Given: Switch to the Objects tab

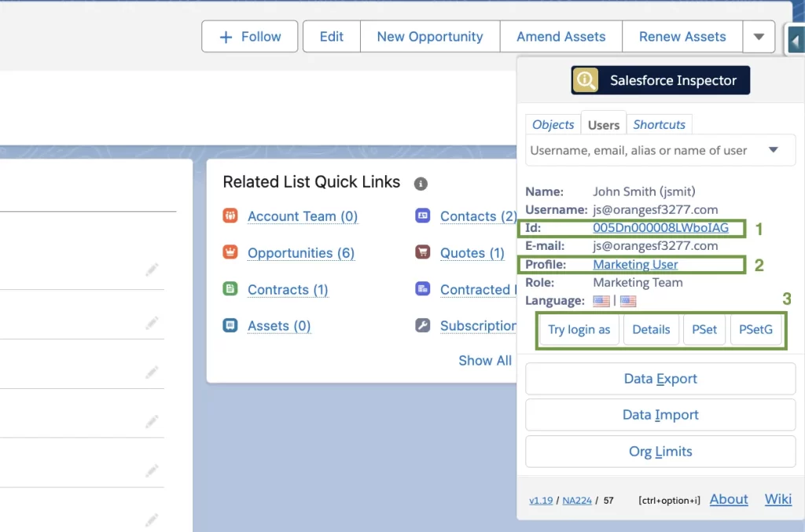Looking at the screenshot, I should point(553,124).
